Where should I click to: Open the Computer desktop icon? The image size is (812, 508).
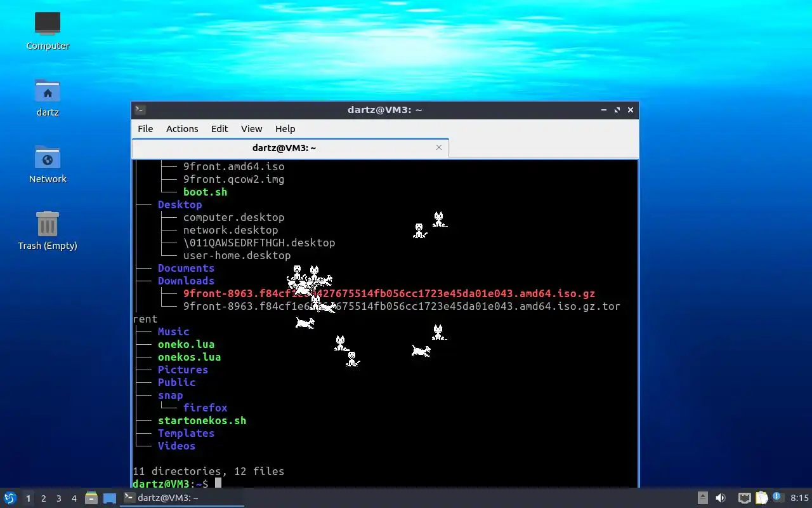(x=48, y=30)
